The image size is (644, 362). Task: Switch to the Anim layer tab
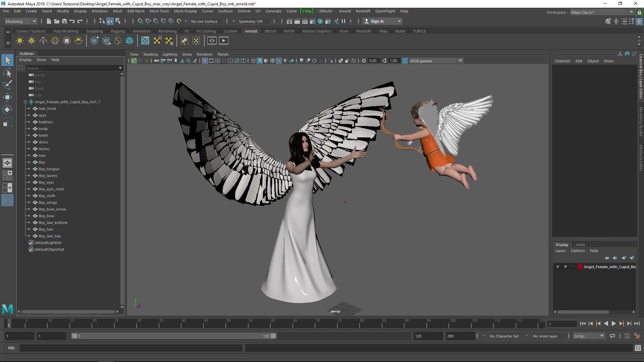click(580, 245)
